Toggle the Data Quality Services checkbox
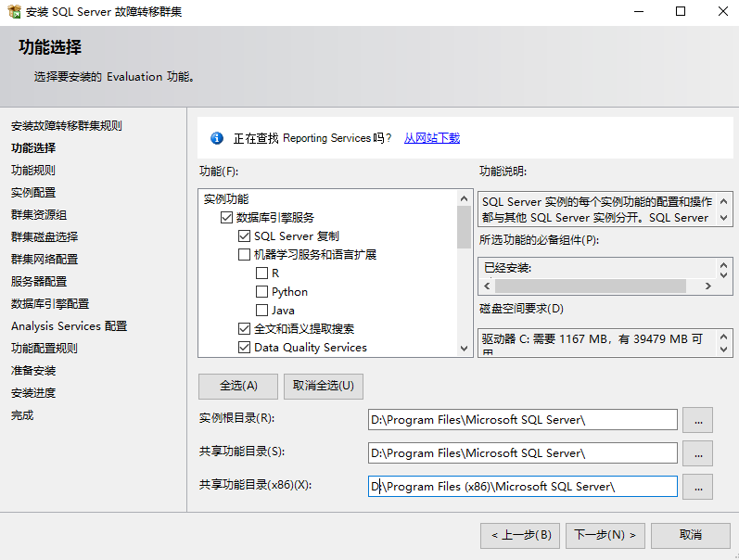The width and height of the screenshot is (739, 560). (x=245, y=348)
